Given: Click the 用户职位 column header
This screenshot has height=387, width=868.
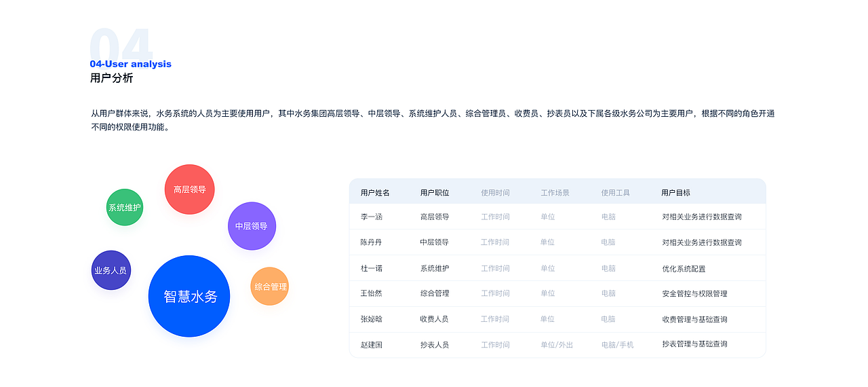Looking at the screenshot, I should click(x=435, y=193).
